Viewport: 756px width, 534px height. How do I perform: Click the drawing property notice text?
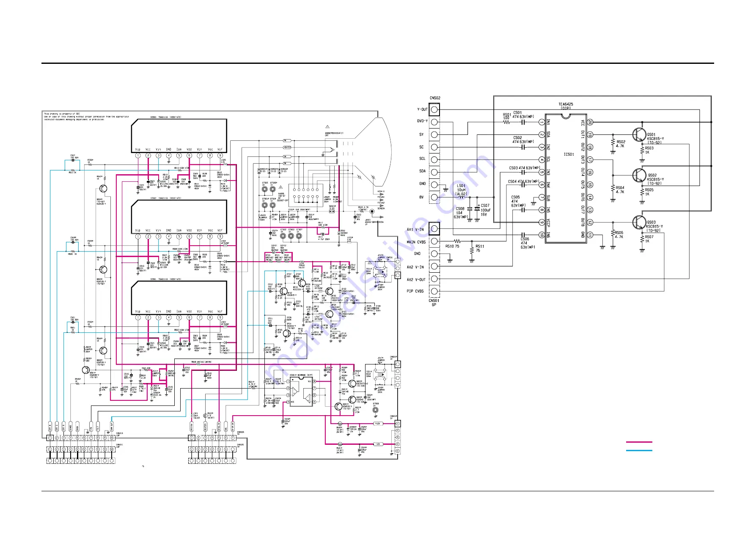click(x=87, y=117)
